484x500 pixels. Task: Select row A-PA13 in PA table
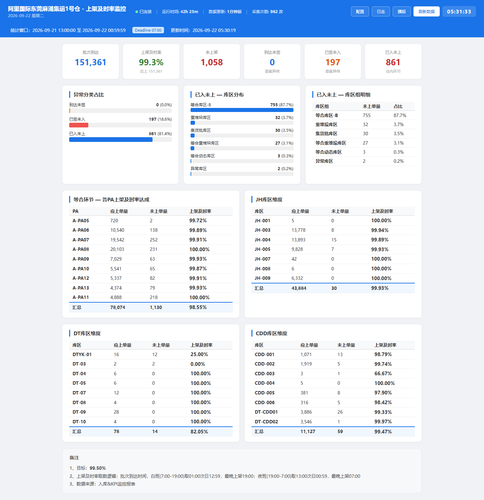pyautogui.click(x=151, y=288)
